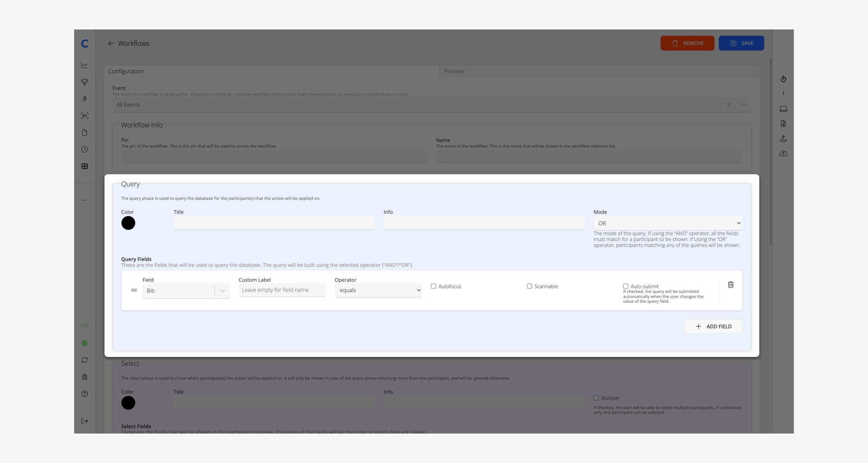Click the sync refresh arrows icon
The image size is (868, 463).
tap(85, 360)
